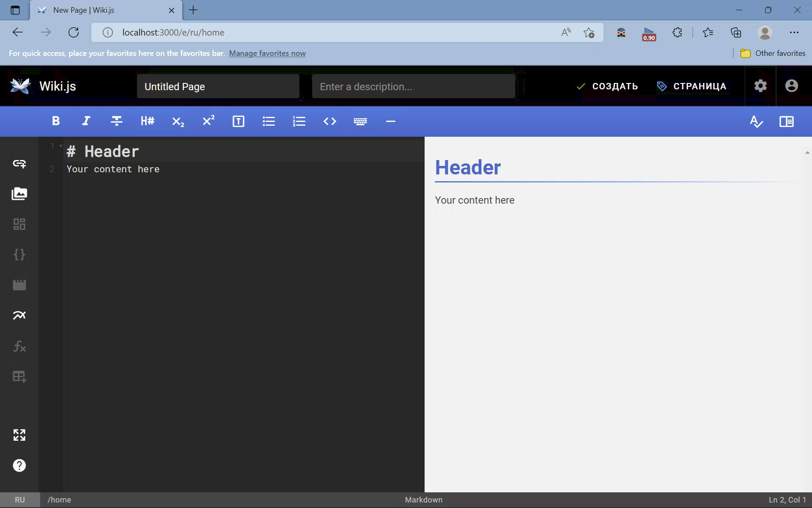The image size is (812, 508).
Task: Insert a numbered list
Action: tap(299, 121)
